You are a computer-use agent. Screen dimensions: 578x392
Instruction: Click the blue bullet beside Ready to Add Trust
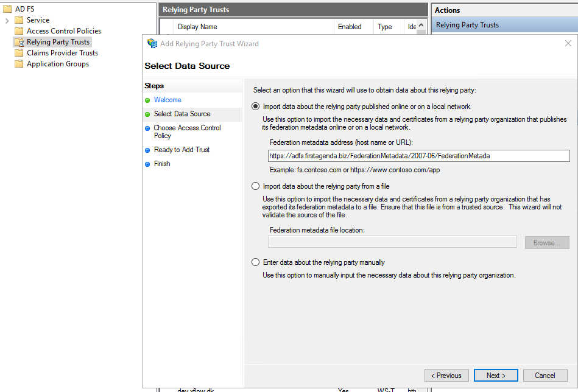click(147, 150)
